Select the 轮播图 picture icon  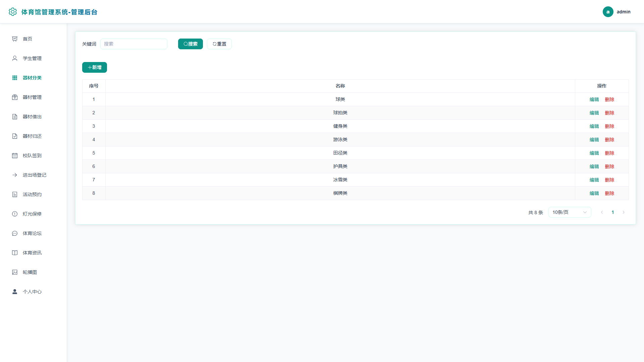tap(15, 272)
